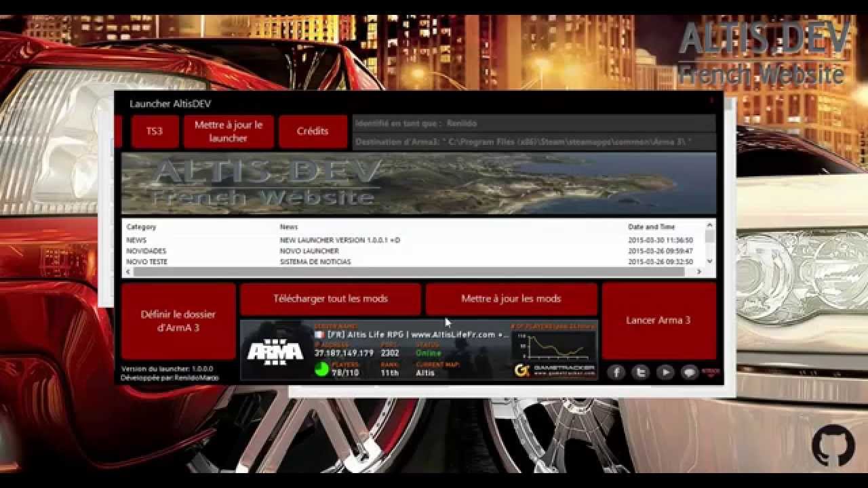This screenshot has height=488, width=868.
Task: Open the Twitter social icon
Action: tap(640, 372)
